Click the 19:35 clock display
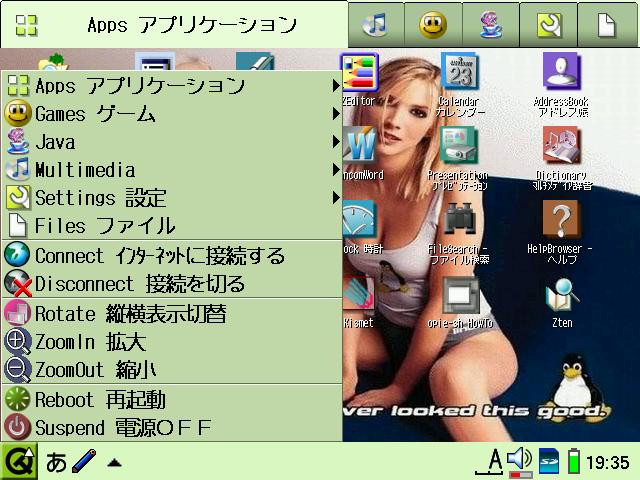This screenshot has width=640, height=480. click(x=608, y=462)
